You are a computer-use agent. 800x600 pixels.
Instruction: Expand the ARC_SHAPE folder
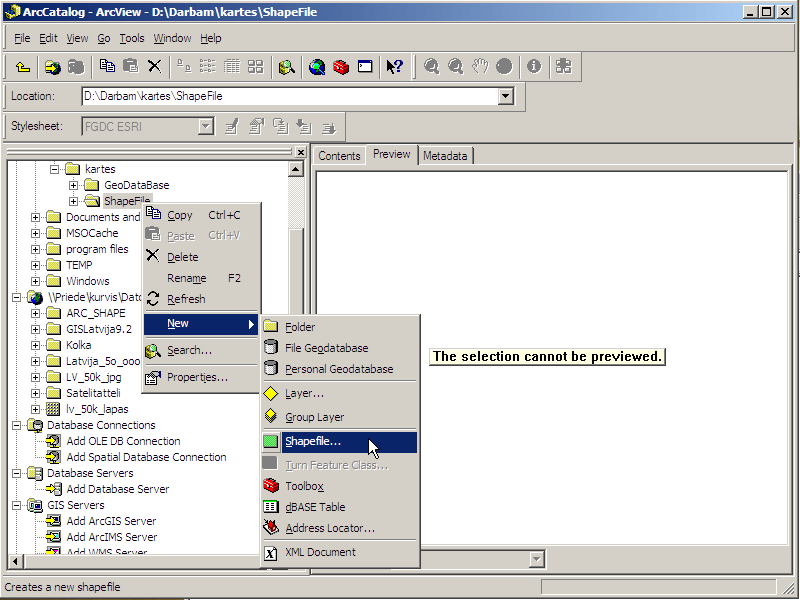click(x=35, y=313)
